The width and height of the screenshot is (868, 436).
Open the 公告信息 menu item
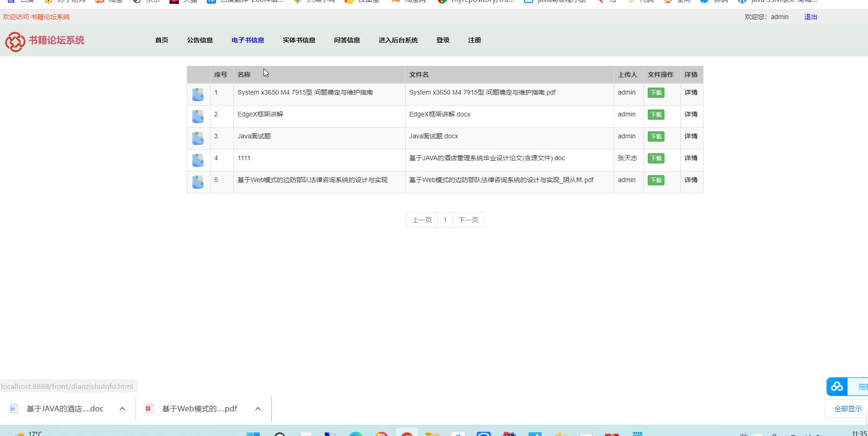click(200, 40)
